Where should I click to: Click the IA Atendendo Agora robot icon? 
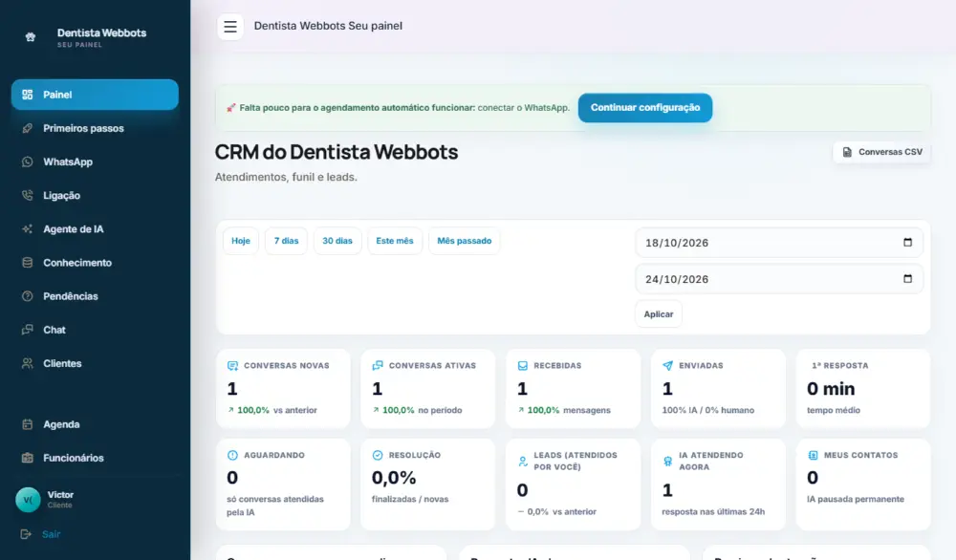click(x=667, y=462)
